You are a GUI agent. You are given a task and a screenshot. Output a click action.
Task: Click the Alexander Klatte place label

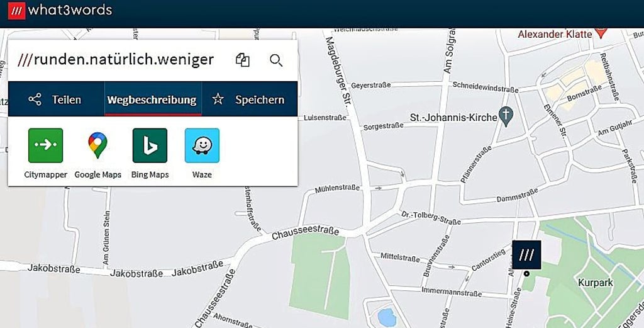(555, 34)
